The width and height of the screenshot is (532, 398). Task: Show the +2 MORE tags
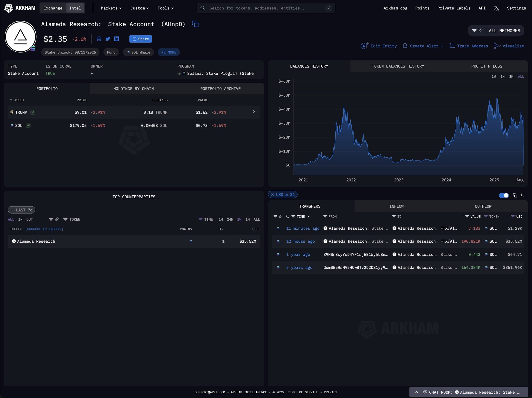[169, 52]
